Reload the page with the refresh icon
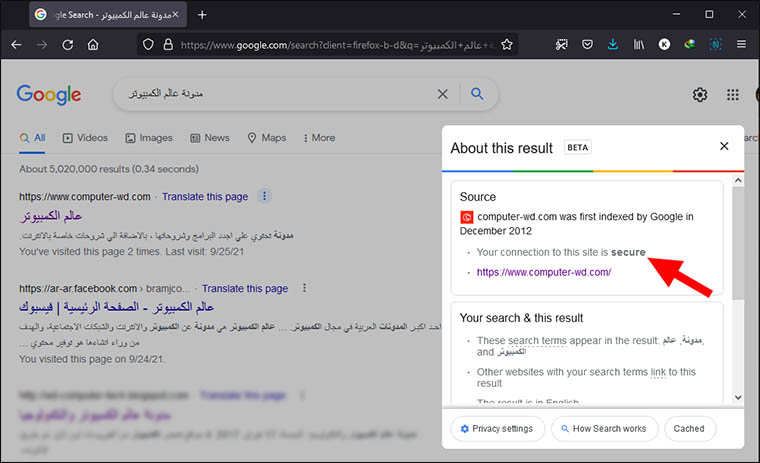Screen dimensions: 760x463 point(68,45)
